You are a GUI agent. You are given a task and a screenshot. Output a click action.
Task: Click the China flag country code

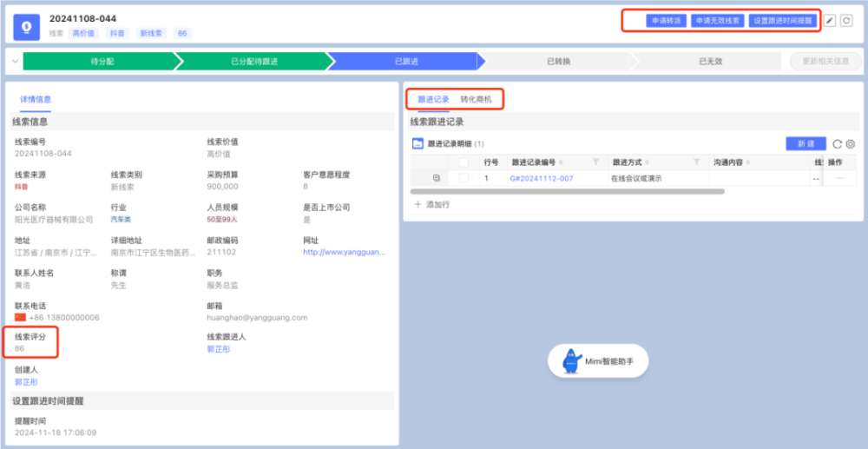pyautogui.click(x=21, y=318)
